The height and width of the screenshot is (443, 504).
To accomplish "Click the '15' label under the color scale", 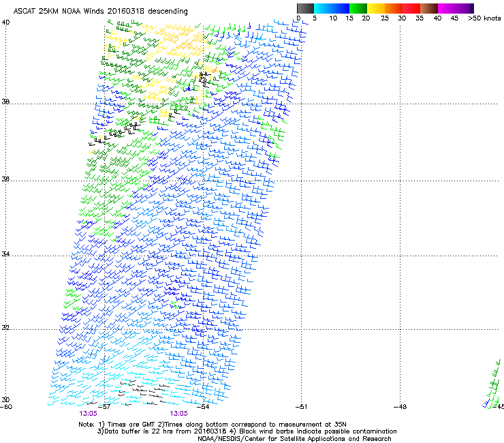I will click(x=349, y=18).
